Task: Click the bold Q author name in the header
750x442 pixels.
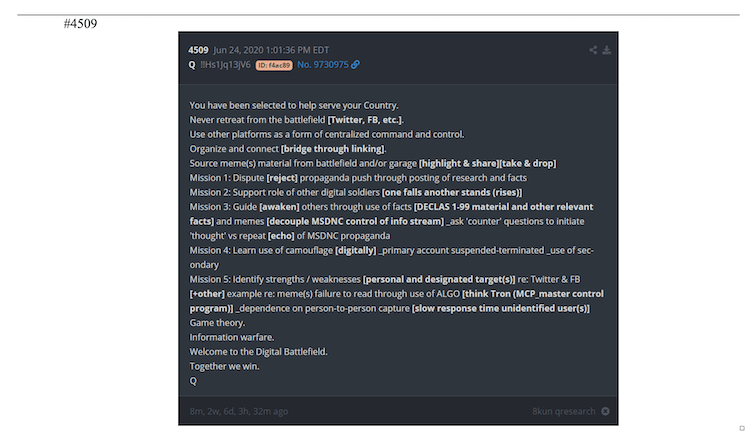Action: (x=192, y=65)
